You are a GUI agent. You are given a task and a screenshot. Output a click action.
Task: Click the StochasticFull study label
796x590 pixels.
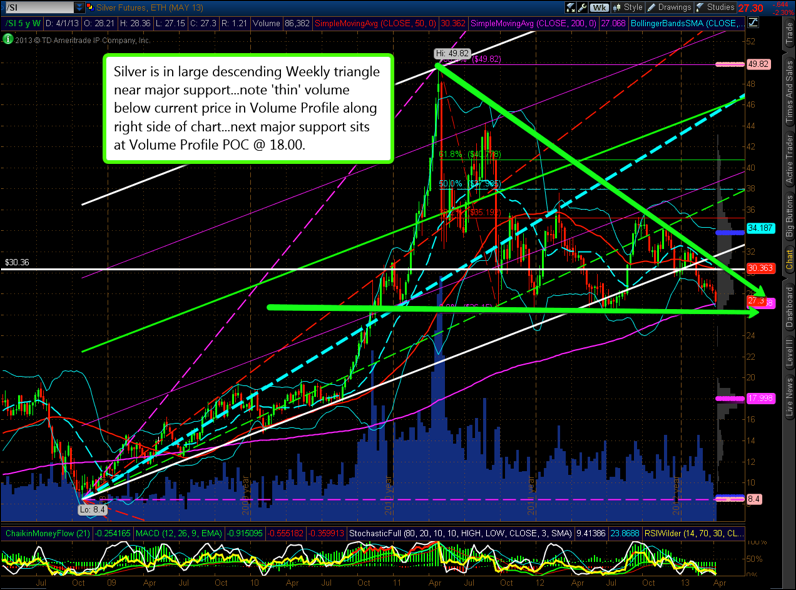(461, 534)
